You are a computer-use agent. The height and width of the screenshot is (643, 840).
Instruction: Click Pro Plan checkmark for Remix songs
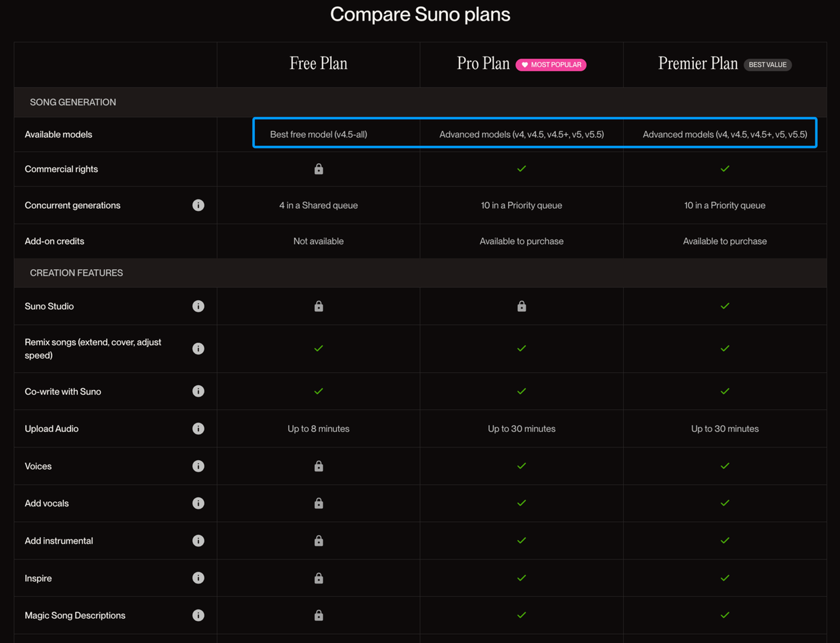click(521, 349)
